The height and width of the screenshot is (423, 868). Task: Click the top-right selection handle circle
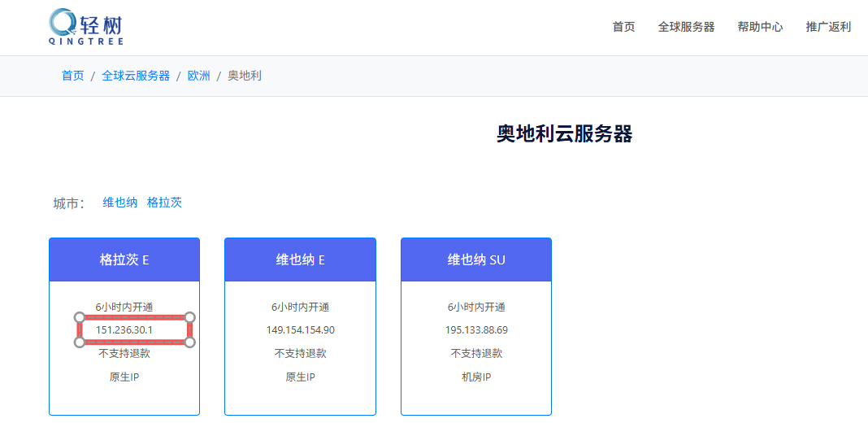[190, 317]
